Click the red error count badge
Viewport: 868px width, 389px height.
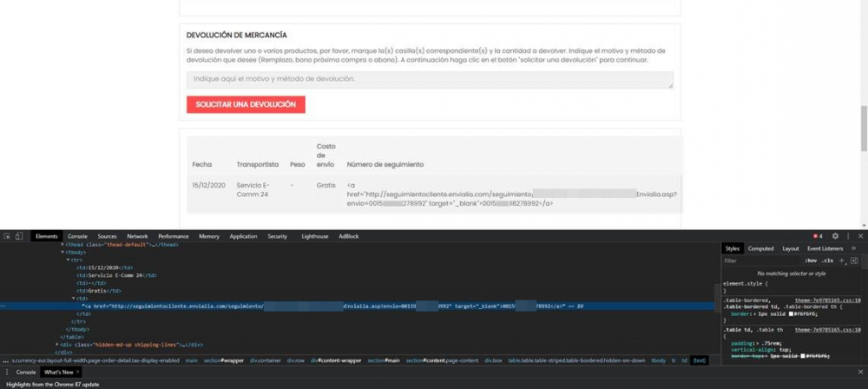[818, 236]
